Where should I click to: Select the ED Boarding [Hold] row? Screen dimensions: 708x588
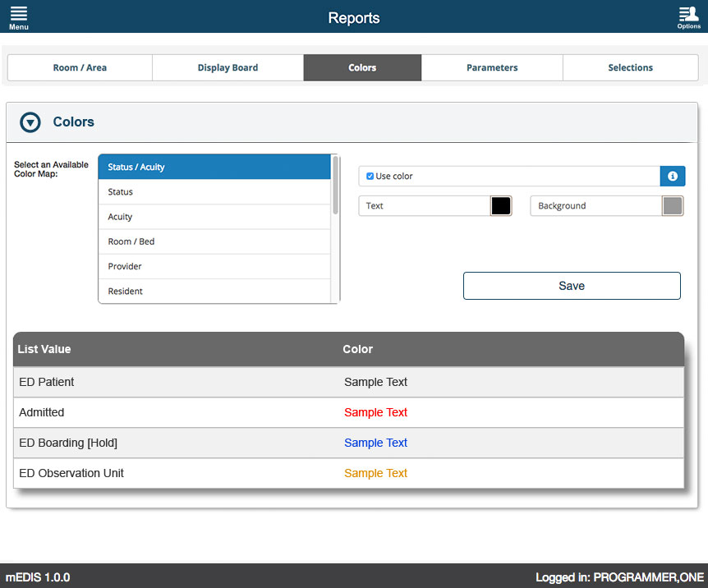tap(348, 443)
